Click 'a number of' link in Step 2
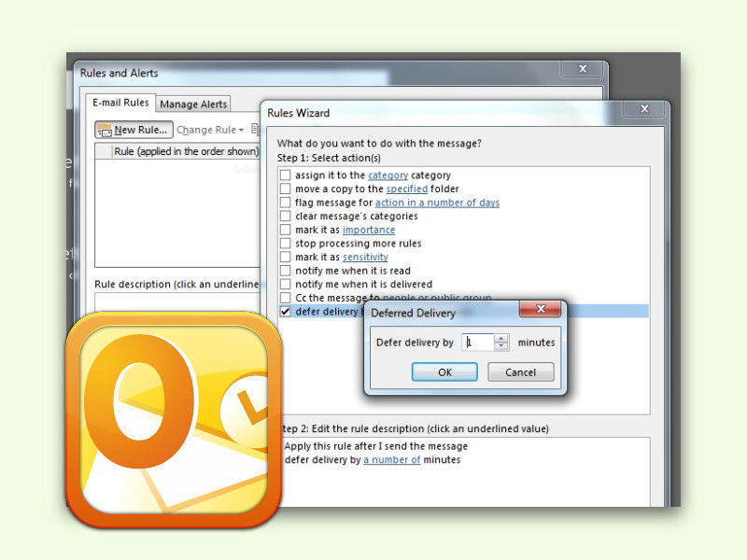Viewport: 747px width, 560px height. click(391, 459)
